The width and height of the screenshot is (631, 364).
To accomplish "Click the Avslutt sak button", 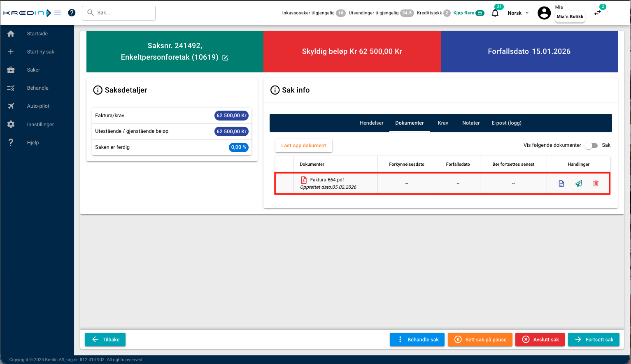I will pyautogui.click(x=540, y=340).
